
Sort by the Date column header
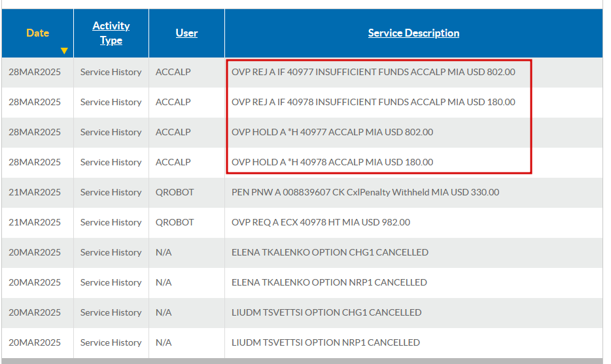pyautogui.click(x=38, y=33)
